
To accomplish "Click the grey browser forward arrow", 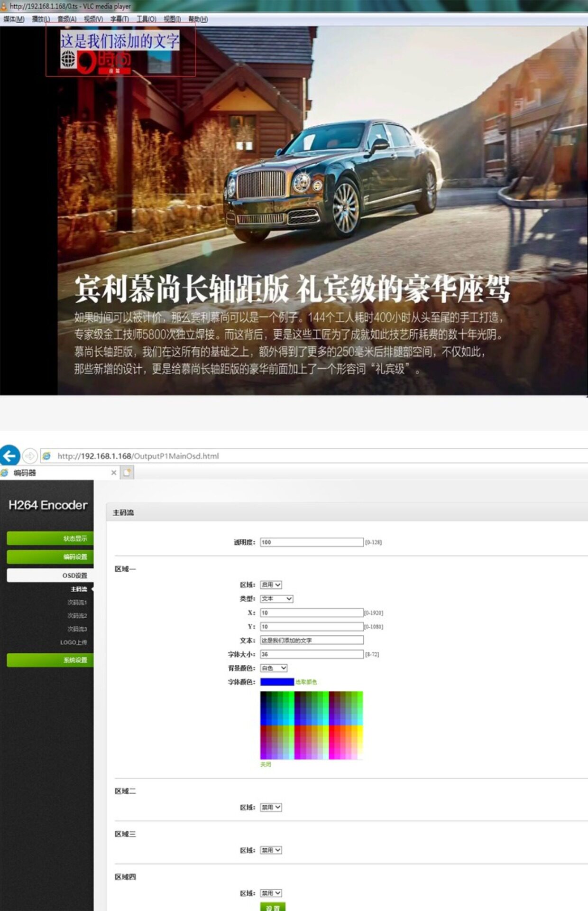I will tap(30, 456).
